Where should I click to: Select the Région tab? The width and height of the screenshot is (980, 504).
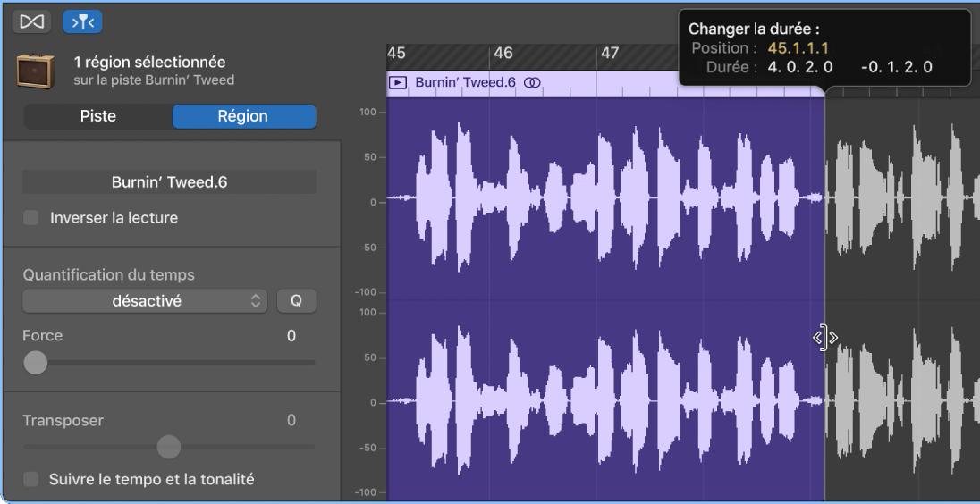tap(243, 116)
